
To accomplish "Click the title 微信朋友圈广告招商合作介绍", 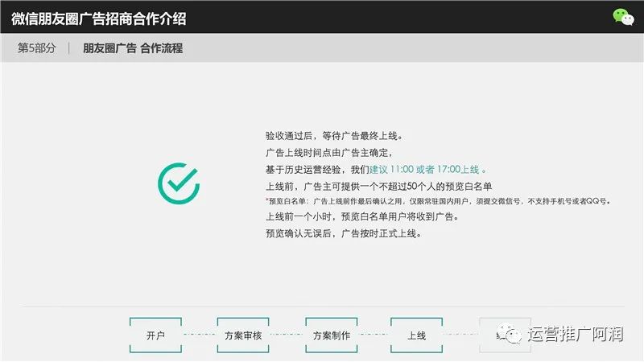I will click(98, 19).
